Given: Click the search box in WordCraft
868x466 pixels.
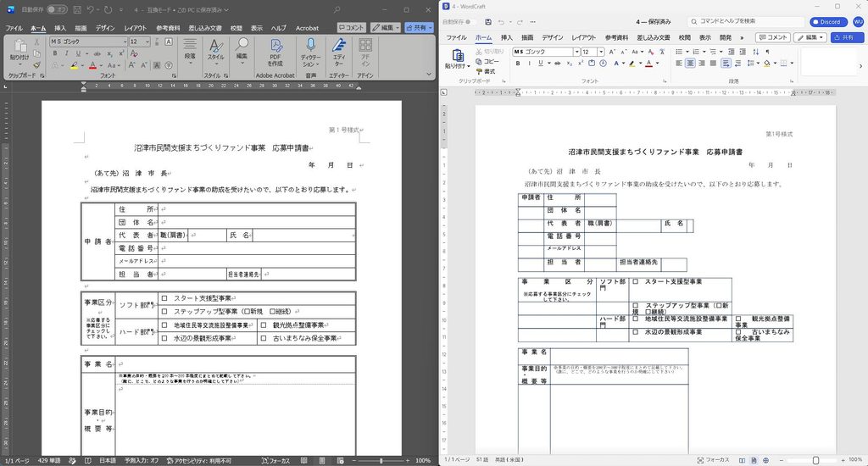Looking at the screenshot, I should tap(746, 21).
